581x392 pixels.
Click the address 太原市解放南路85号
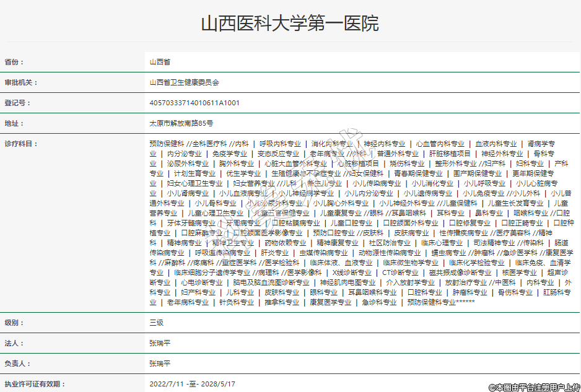pos(181,123)
